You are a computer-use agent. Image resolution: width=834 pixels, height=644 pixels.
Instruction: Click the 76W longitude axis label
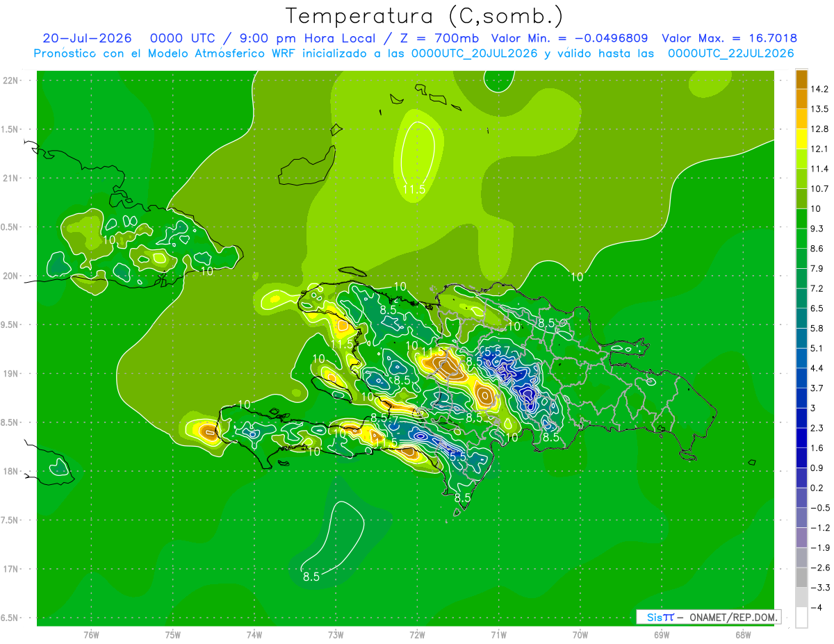click(x=91, y=635)
